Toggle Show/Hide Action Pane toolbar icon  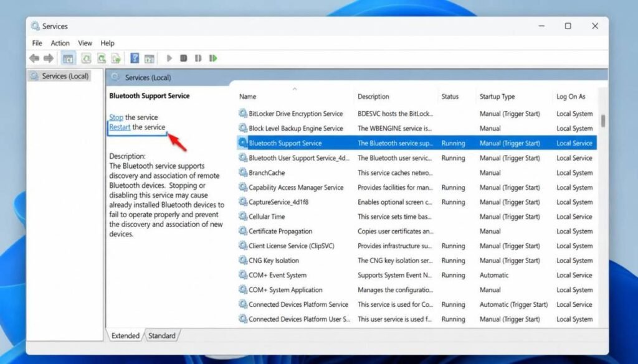[150, 58]
